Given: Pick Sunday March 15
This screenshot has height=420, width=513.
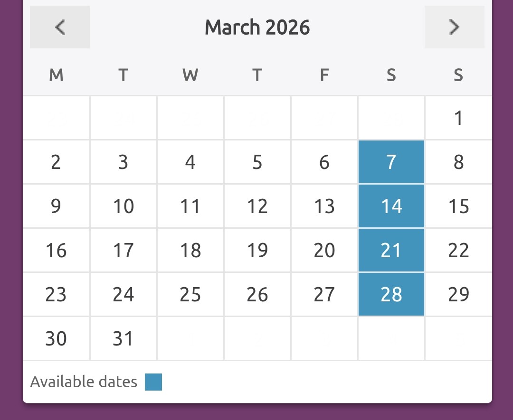Looking at the screenshot, I should pos(458,206).
